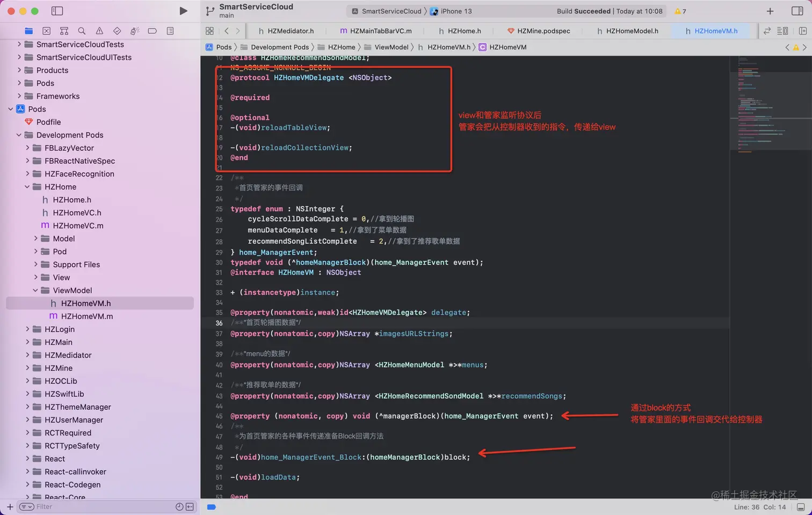Add a new editor pane on right
Viewport: 812px width, 515px height.
[803, 31]
